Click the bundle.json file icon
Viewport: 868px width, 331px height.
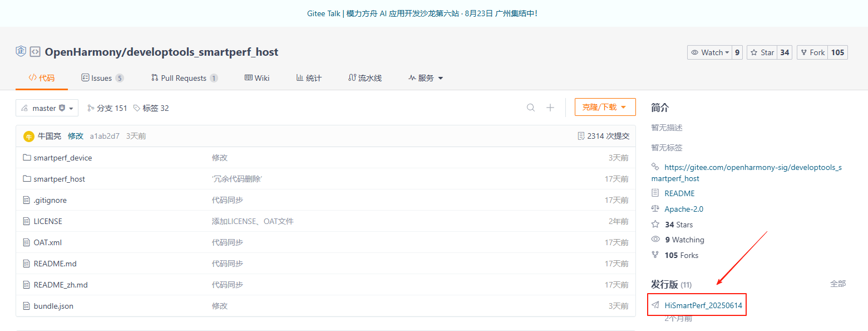point(27,306)
